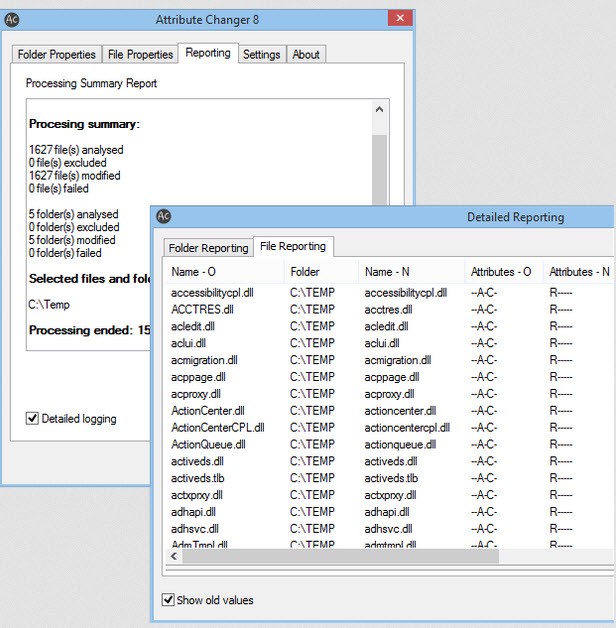The image size is (616, 628).
Task: Select the adhsvc.dll entry in Name - O
Action: (195, 529)
